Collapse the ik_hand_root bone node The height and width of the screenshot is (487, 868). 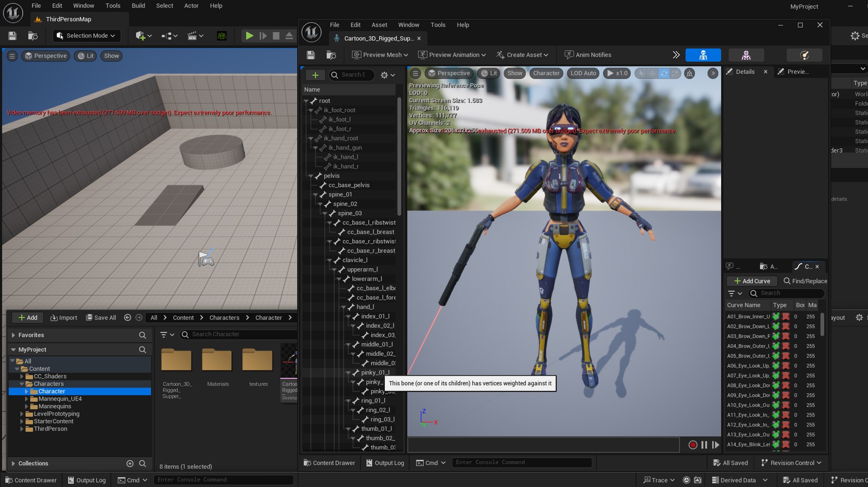(x=311, y=138)
